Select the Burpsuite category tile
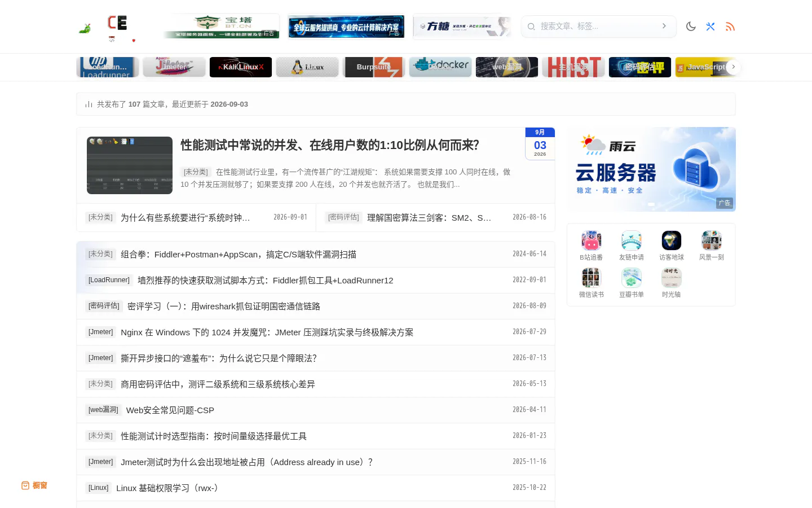The width and height of the screenshot is (812, 508). click(x=374, y=67)
